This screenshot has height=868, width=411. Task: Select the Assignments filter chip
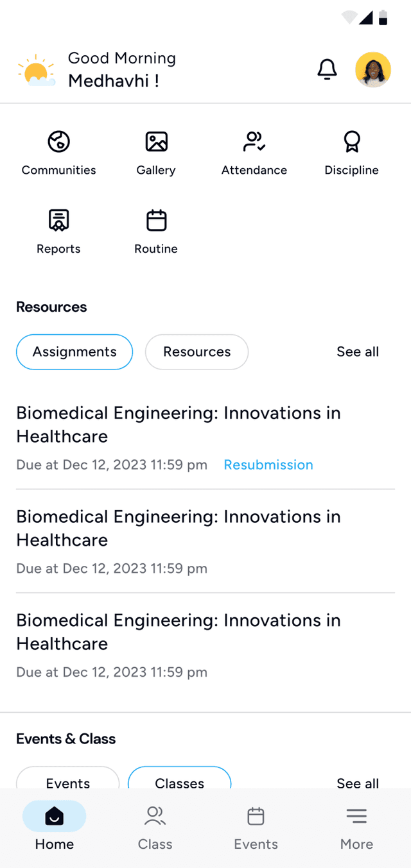click(74, 352)
